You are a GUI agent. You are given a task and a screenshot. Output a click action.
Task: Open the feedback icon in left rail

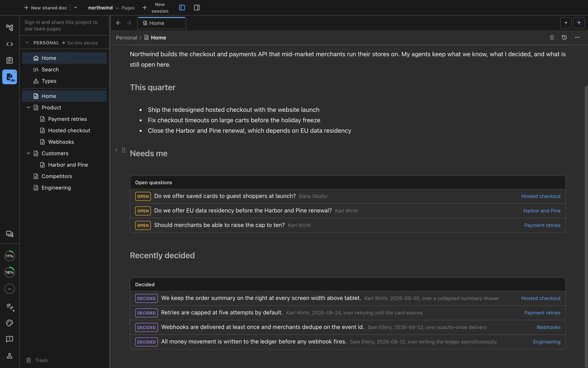[9, 339]
